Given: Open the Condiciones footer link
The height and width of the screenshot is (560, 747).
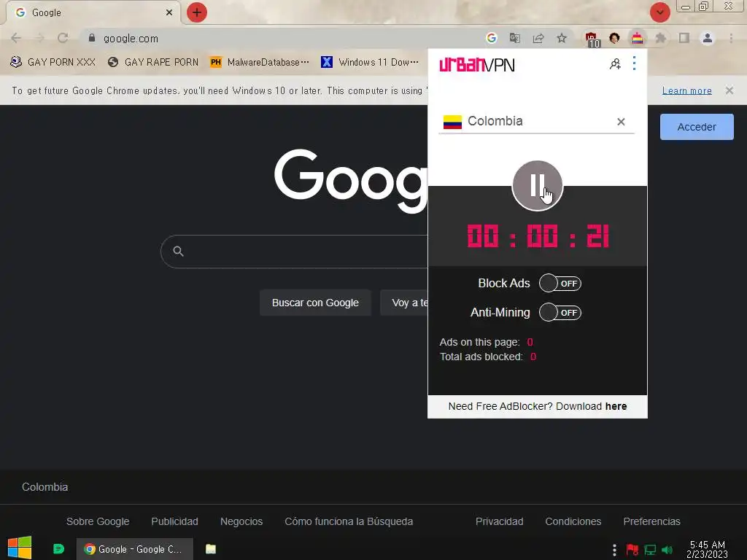Looking at the screenshot, I should click(573, 521).
